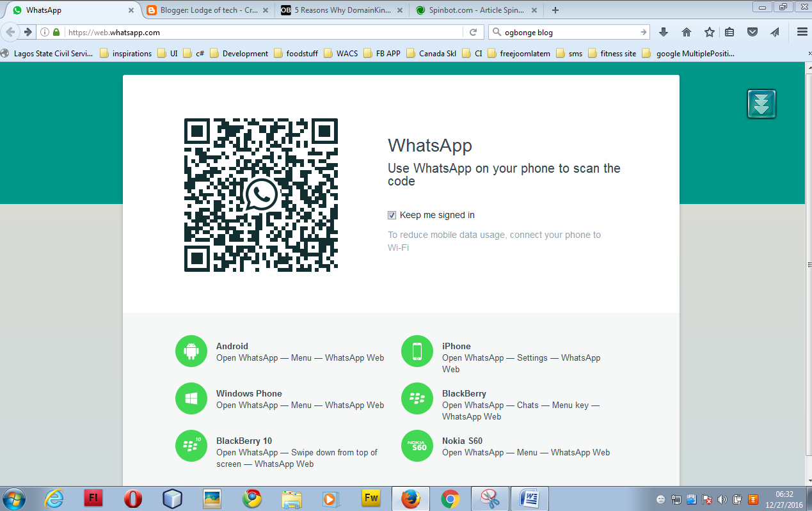Click the green download arrows icon
The height and width of the screenshot is (511, 812).
(761, 104)
